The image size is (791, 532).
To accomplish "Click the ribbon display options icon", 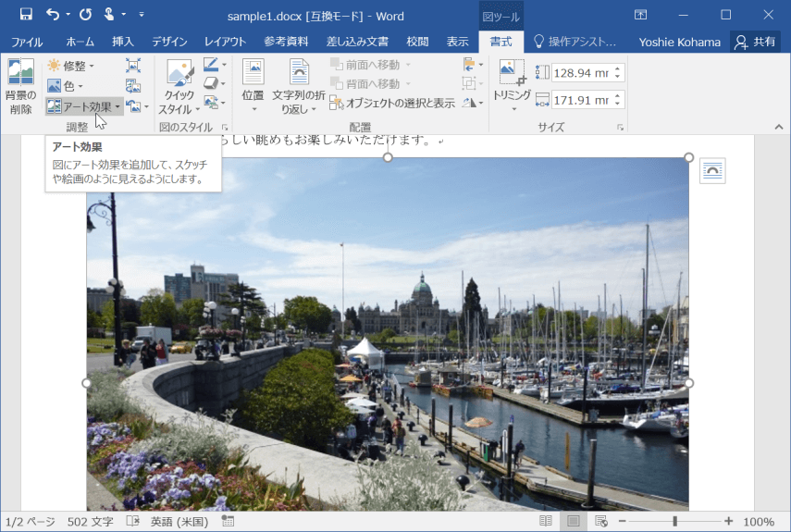I will click(x=640, y=15).
